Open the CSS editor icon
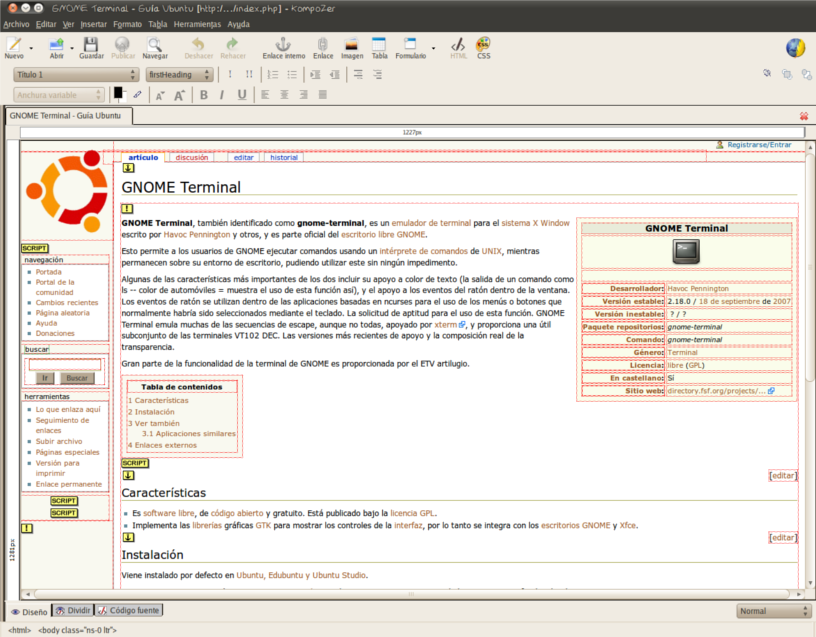This screenshot has width=816, height=637. pyautogui.click(x=483, y=47)
